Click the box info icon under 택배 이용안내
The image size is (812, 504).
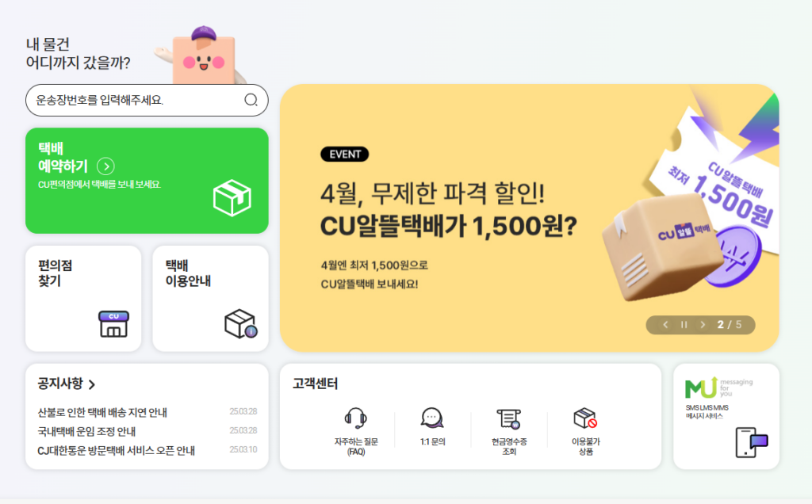[241, 324]
